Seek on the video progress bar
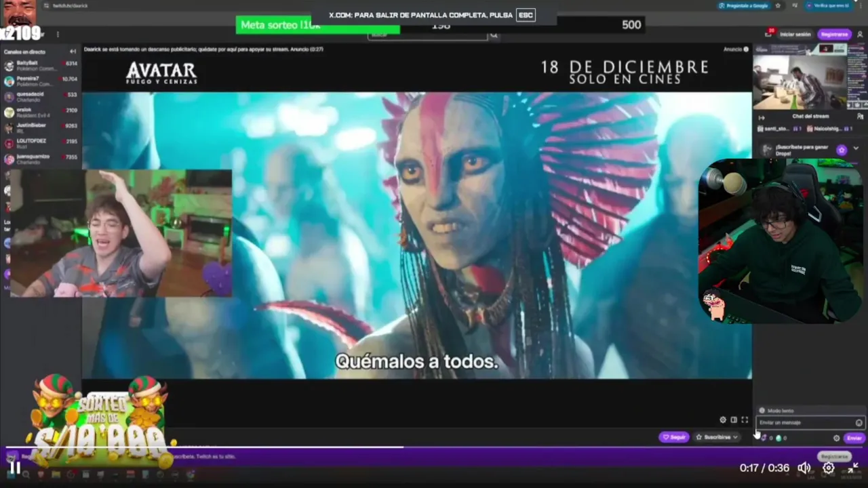The width and height of the screenshot is (868, 488). tap(434, 447)
